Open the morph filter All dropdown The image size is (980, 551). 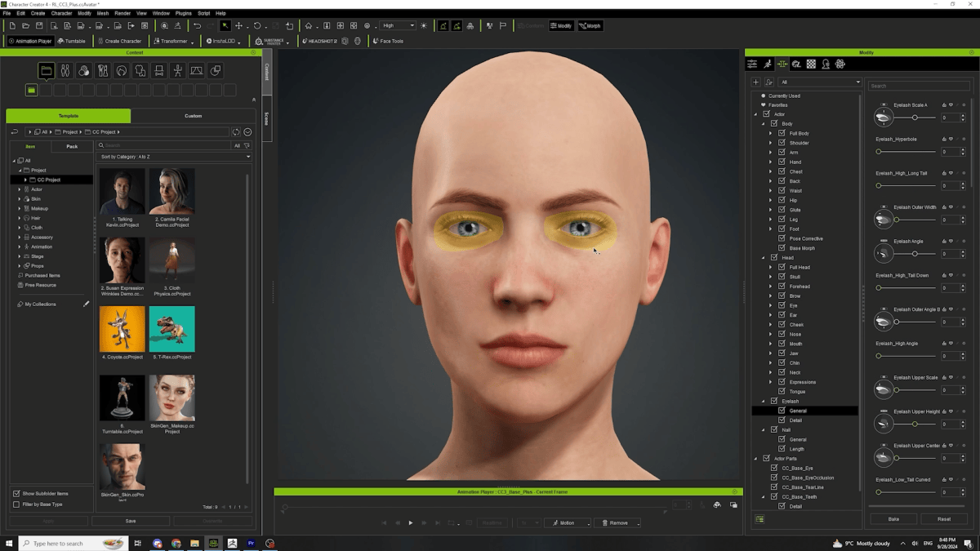820,82
